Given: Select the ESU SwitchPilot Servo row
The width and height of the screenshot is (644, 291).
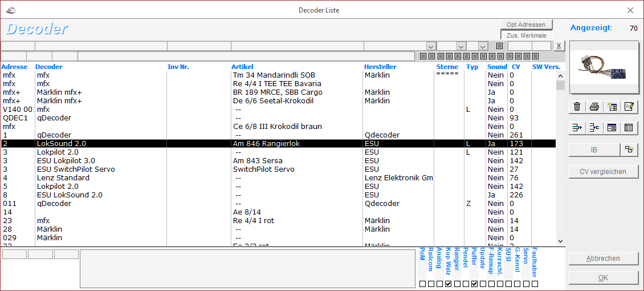Looking at the screenshot, I should (x=279, y=169).
